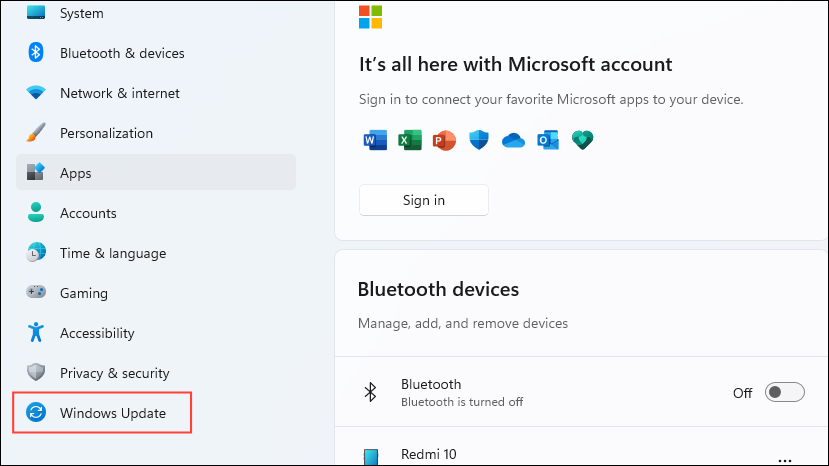Open the Windows Update page
The image size is (829, 466).
[102, 413]
